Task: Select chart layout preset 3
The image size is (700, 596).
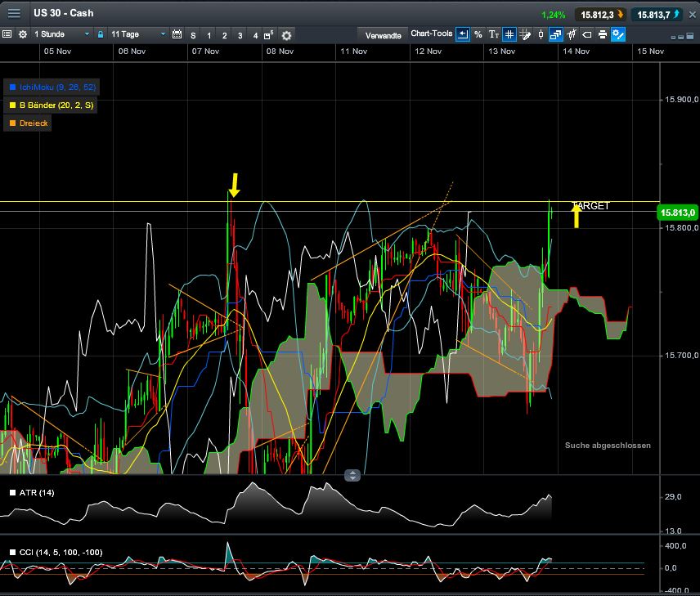Action: (240, 35)
